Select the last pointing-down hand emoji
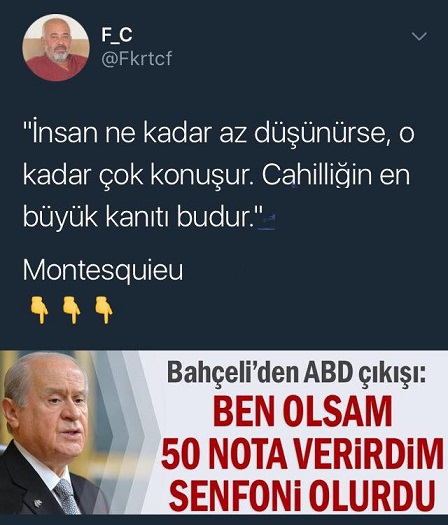448x525 pixels. pyautogui.click(x=104, y=310)
